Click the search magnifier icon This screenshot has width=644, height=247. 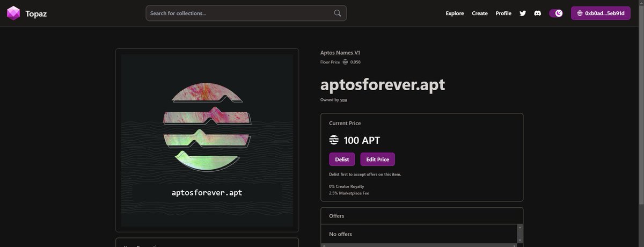tap(338, 13)
